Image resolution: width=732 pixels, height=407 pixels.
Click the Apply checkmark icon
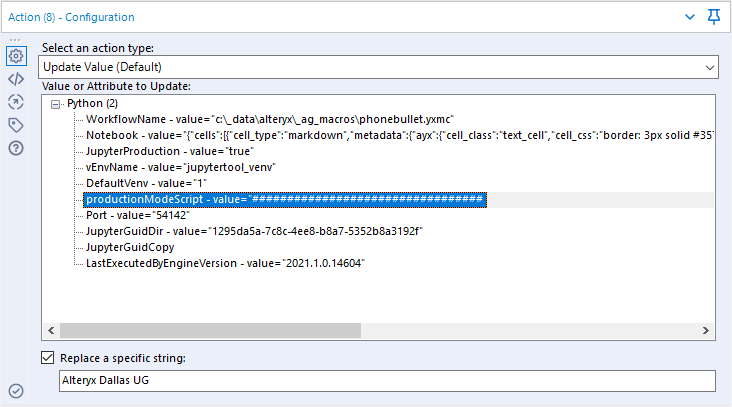coord(16,391)
